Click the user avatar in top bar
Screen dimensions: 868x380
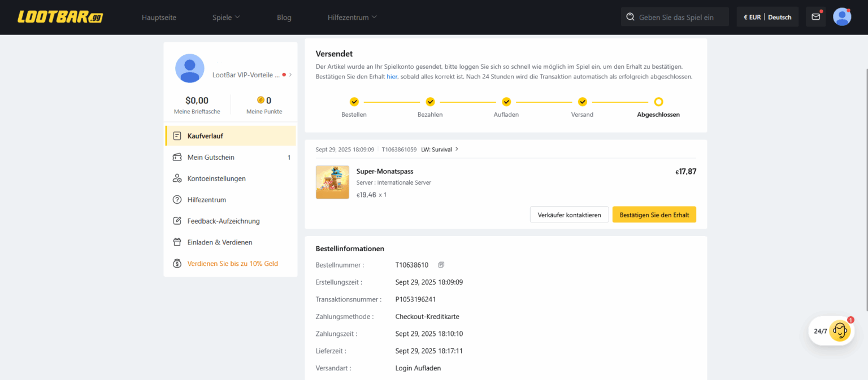[x=842, y=17]
